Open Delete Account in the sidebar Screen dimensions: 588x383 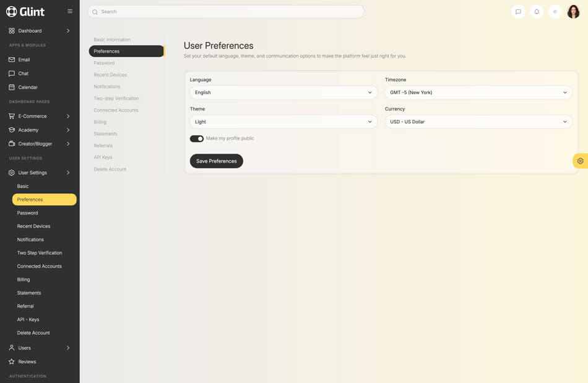pos(33,333)
